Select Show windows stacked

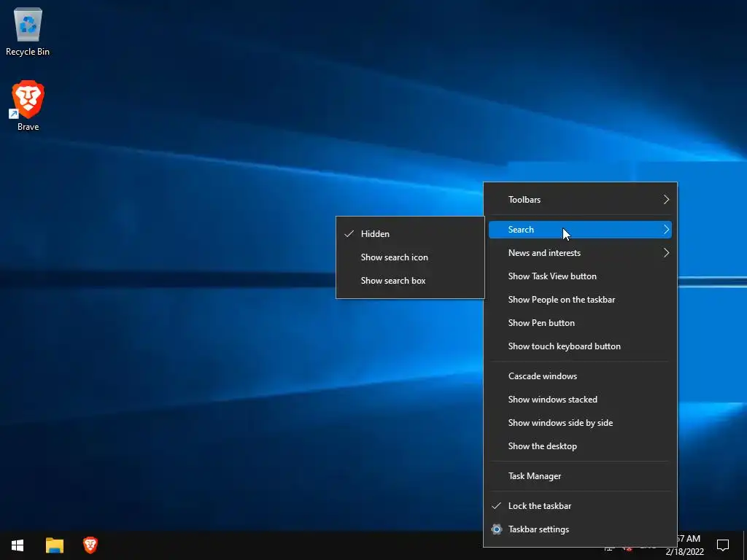[580, 400]
